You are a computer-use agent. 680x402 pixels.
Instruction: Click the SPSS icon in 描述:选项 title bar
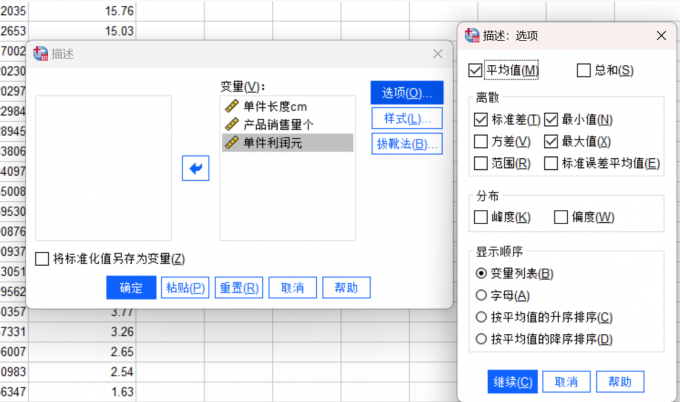click(472, 36)
